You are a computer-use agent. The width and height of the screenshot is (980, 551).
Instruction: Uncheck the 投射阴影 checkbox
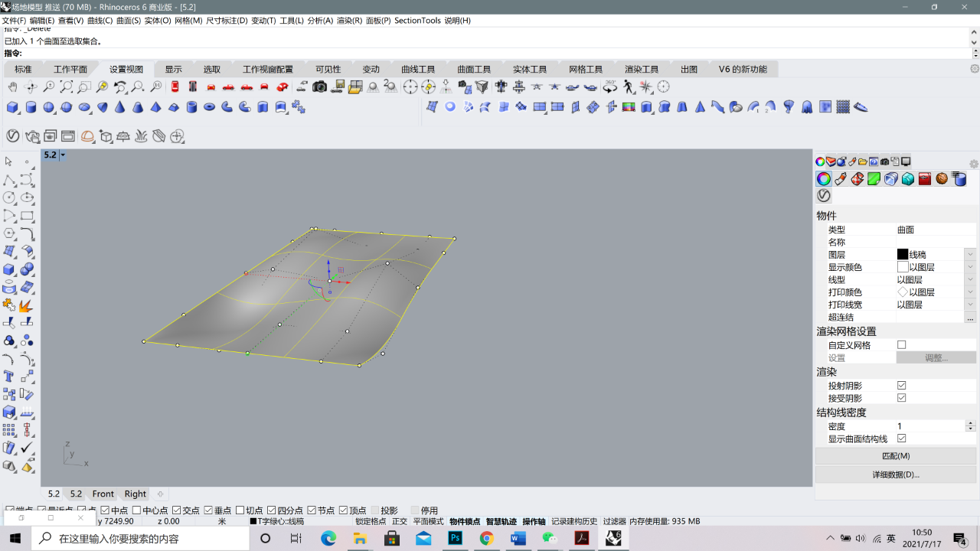coord(901,386)
